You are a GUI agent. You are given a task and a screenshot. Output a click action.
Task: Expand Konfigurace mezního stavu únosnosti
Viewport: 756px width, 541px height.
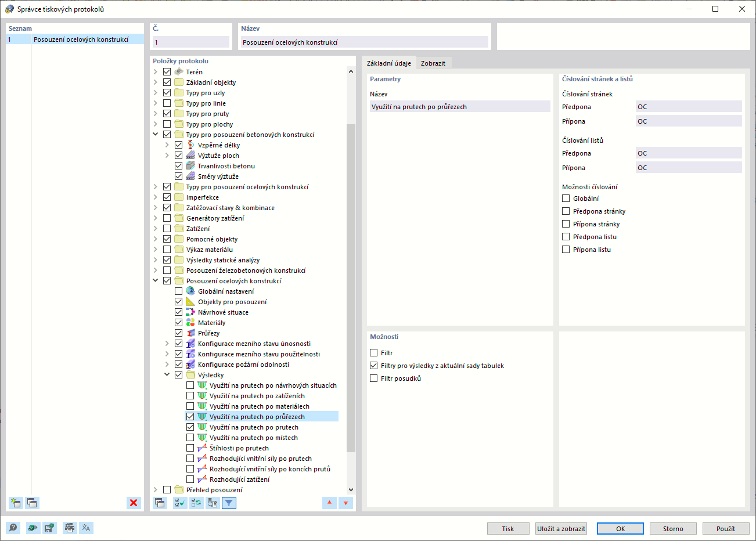[x=167, y=344]
